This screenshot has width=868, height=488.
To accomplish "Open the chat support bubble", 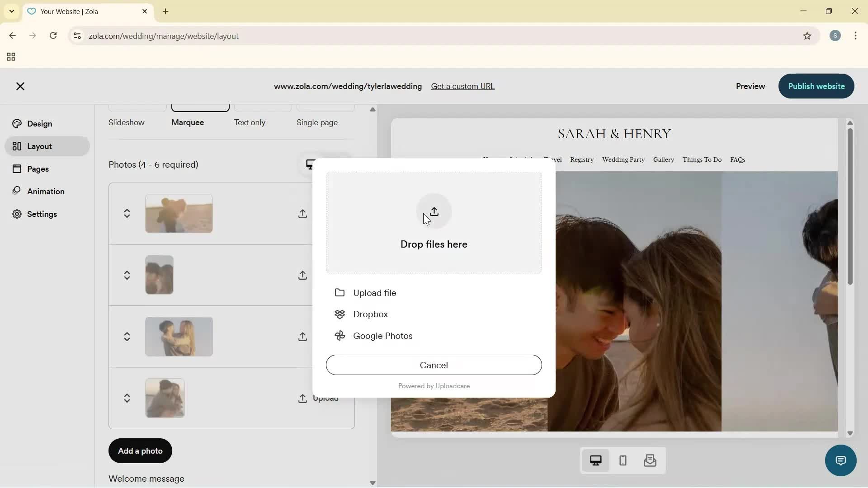I will pos(840,460).
